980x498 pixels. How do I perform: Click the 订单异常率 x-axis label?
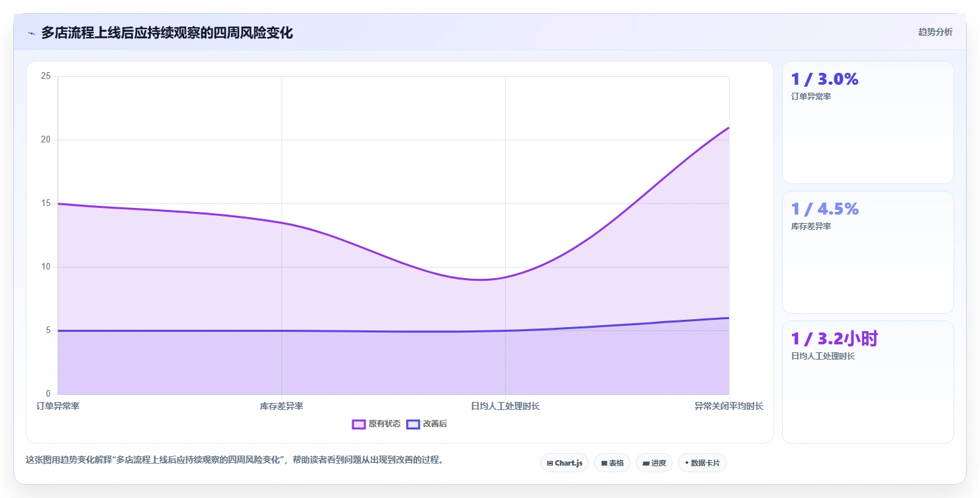coord(58,406)
